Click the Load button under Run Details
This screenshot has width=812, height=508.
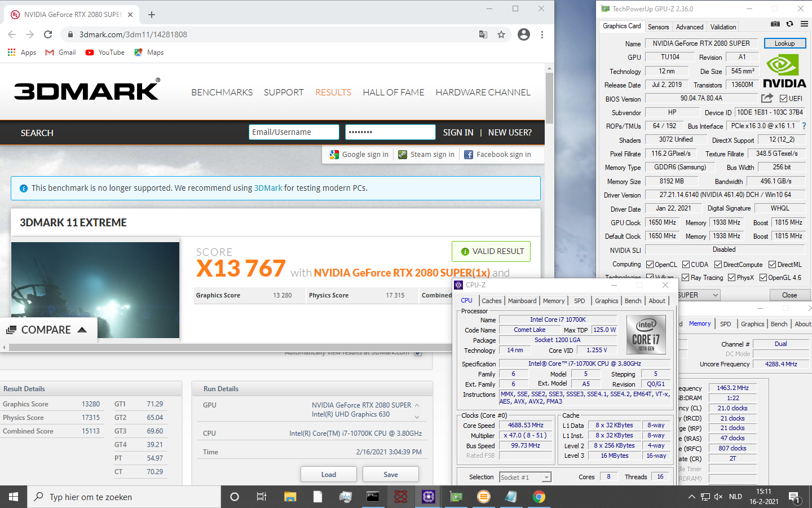[x=329, y=475]
